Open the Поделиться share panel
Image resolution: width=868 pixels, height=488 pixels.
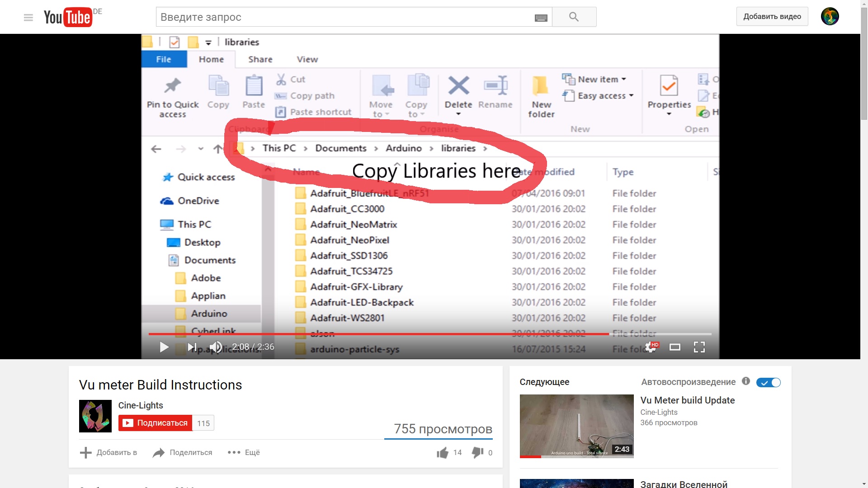coord(182,452)
